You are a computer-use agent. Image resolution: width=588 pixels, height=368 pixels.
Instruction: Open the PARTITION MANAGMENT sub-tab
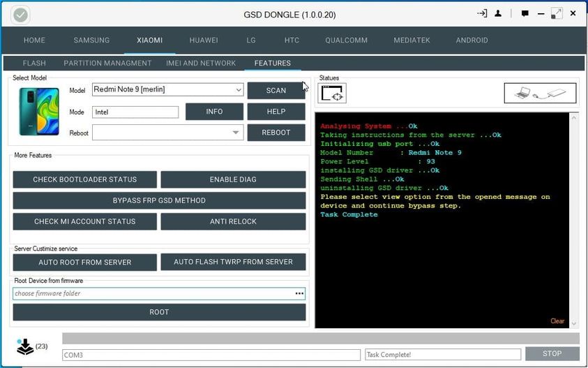click(107, 63)
